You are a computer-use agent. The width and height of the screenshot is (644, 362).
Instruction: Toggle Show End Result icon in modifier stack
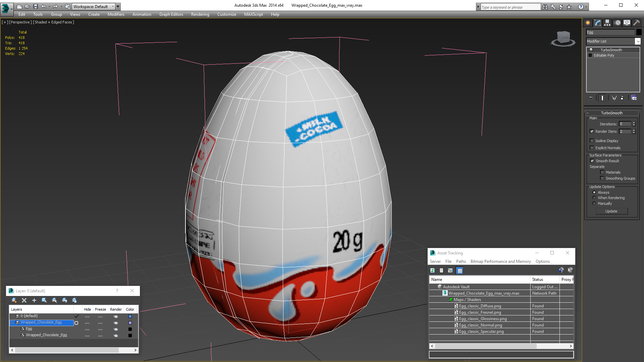602,98
